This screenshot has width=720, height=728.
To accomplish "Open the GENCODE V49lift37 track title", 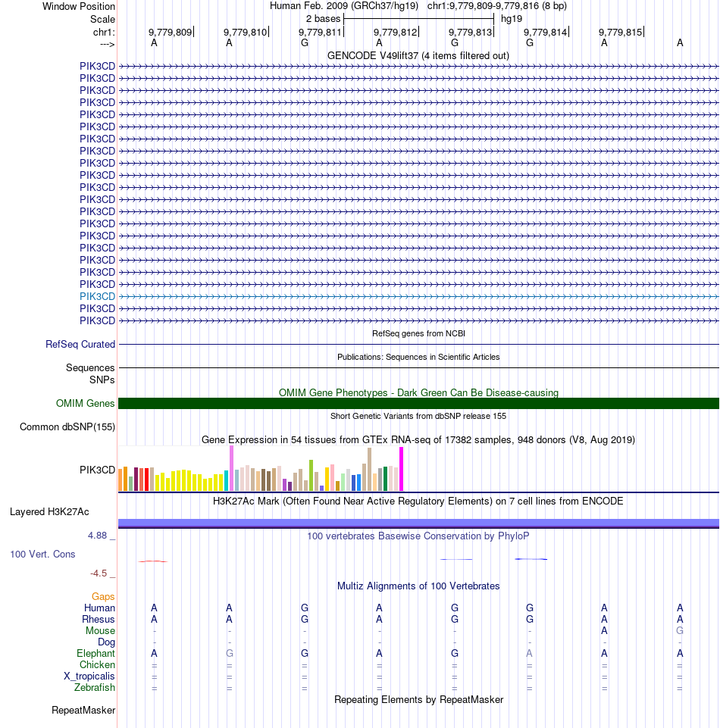I will coord(418,56).
